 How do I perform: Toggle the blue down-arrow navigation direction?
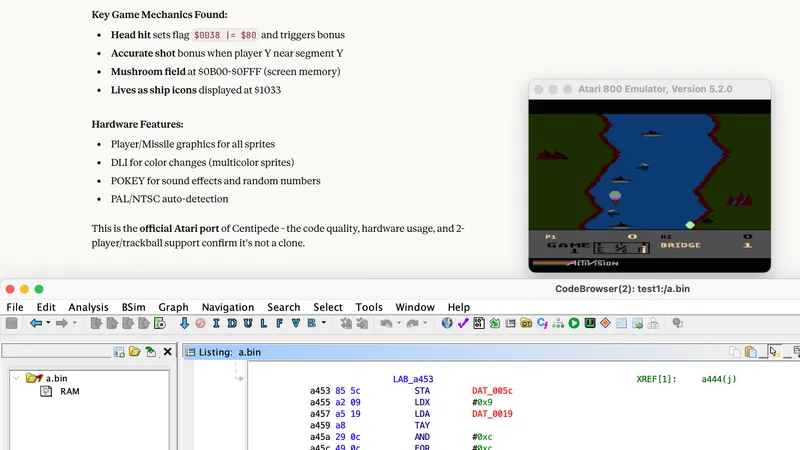point(184,323)
